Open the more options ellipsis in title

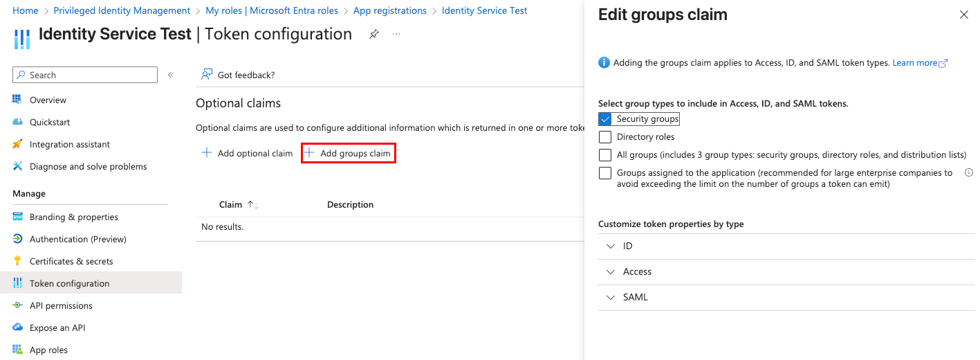pyautogui.click(x=396, y=34)
